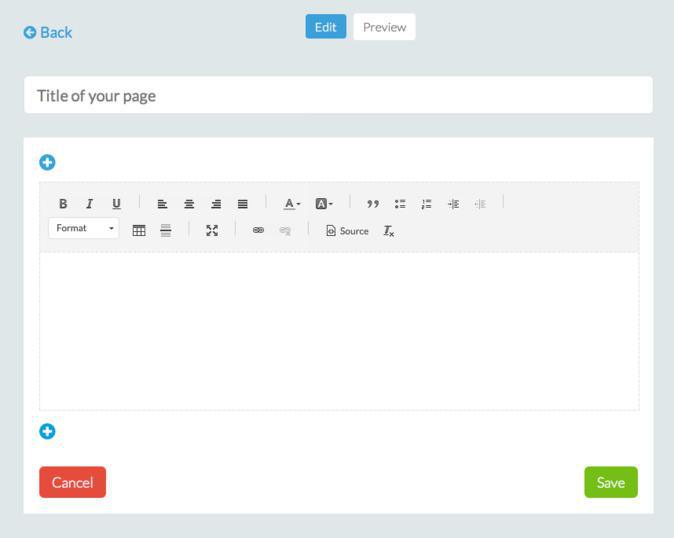
Task: Justify the text alignment
Action: [242, 204]
